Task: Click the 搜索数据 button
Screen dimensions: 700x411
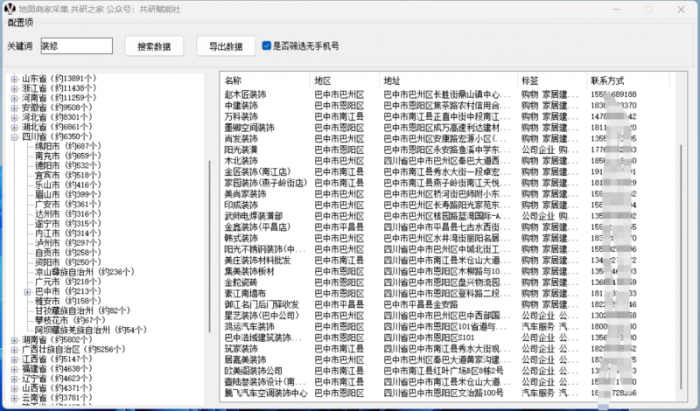Action: [x=154, y=46]
